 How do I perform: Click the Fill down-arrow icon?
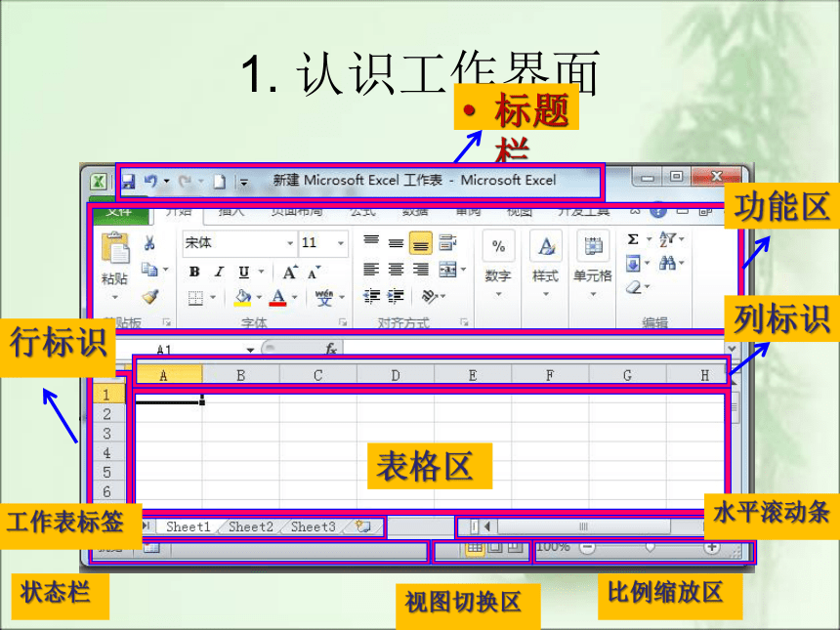pos(633,263)
